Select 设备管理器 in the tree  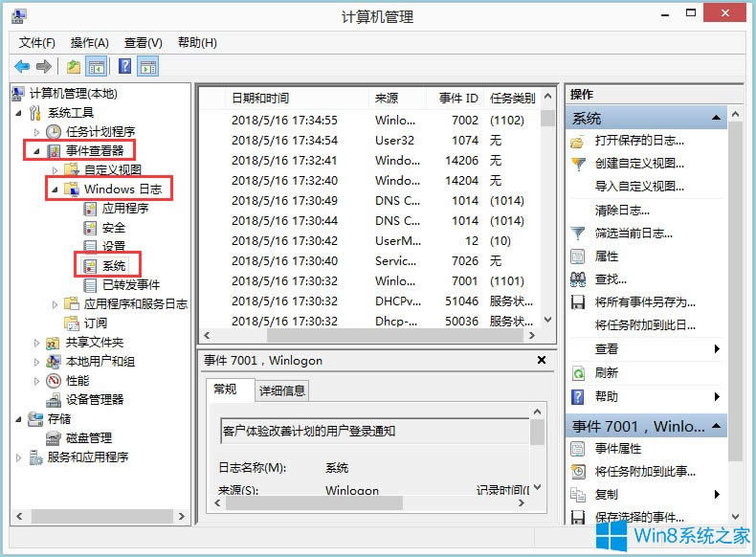[94, 399]
